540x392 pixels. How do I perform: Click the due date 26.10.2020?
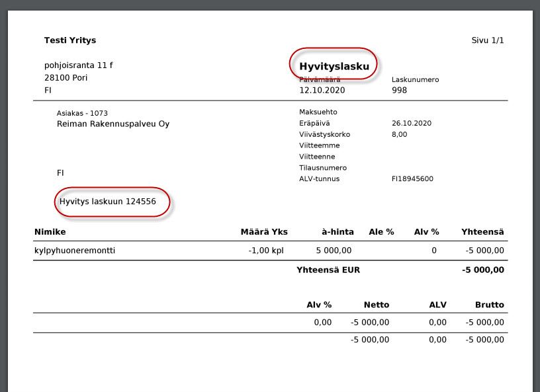[412, 123]
